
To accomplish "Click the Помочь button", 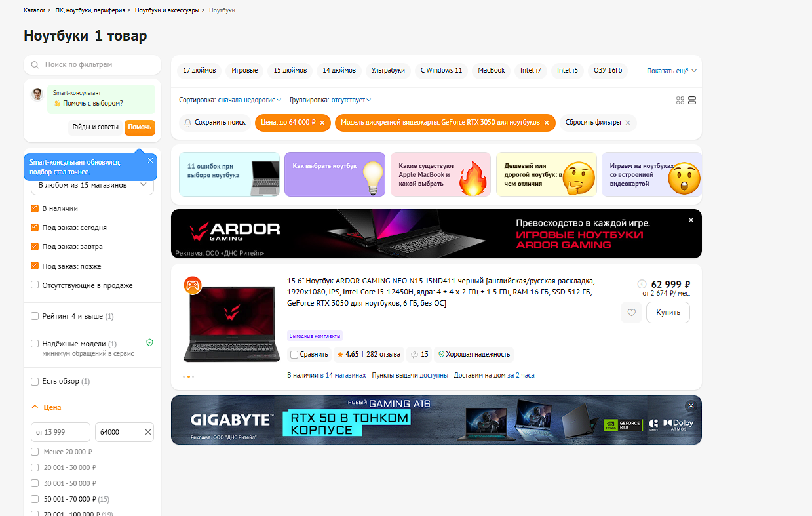I will 140,127.
